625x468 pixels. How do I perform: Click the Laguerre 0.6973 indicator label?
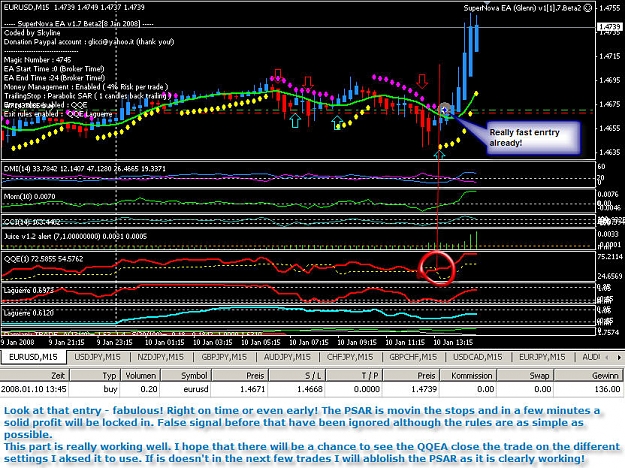pos(28,290)
